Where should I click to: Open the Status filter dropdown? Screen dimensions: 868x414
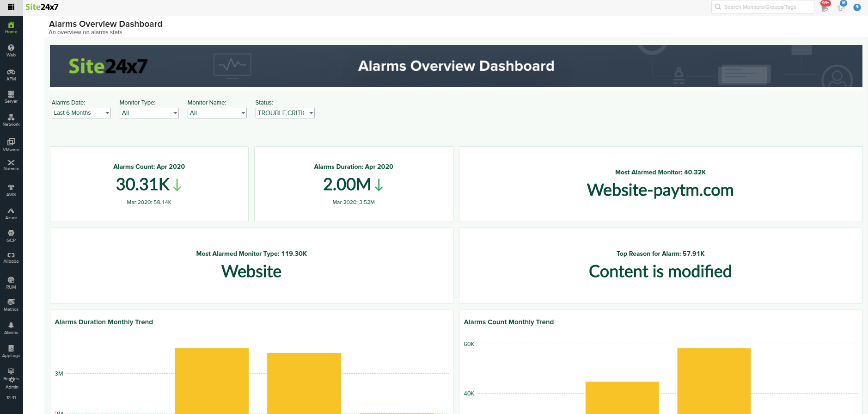285,113
